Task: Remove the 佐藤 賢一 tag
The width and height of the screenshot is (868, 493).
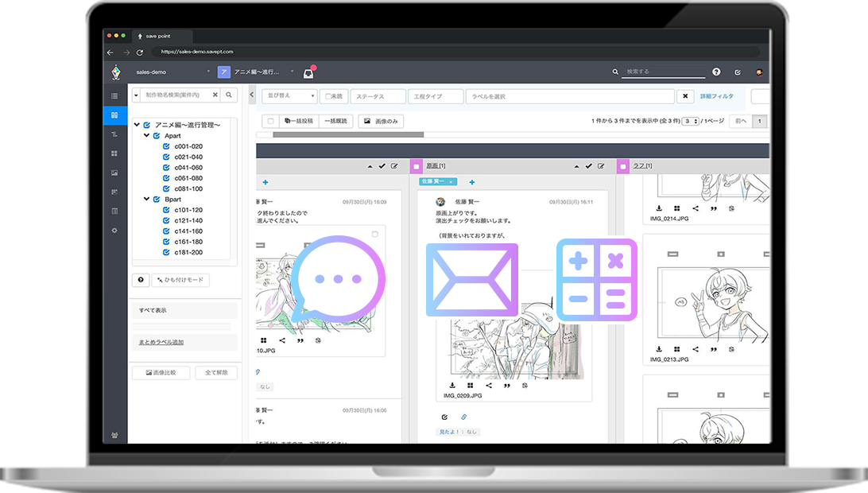Action: [x=451, y=181]
